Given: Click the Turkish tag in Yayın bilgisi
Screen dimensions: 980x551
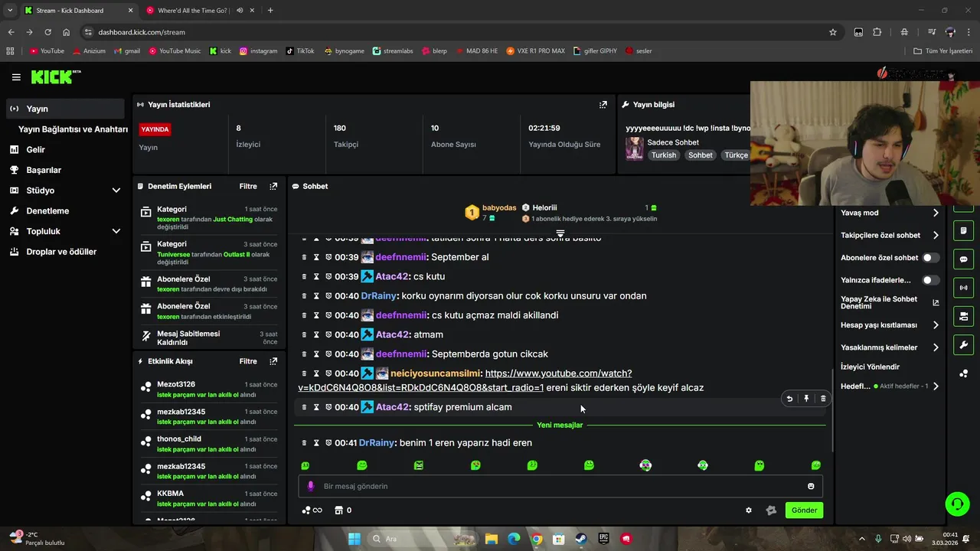Looking at the screenshot, I should pos(664,155).
